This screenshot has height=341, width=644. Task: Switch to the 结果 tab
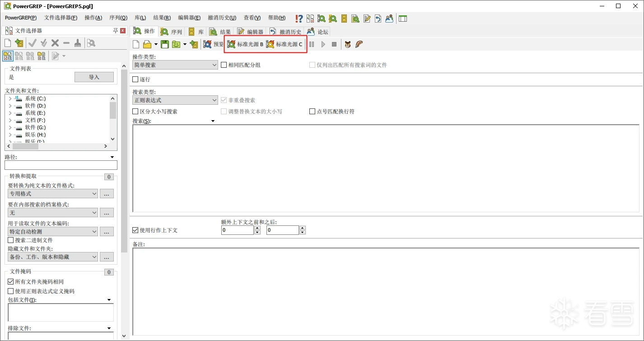point(220,32)
